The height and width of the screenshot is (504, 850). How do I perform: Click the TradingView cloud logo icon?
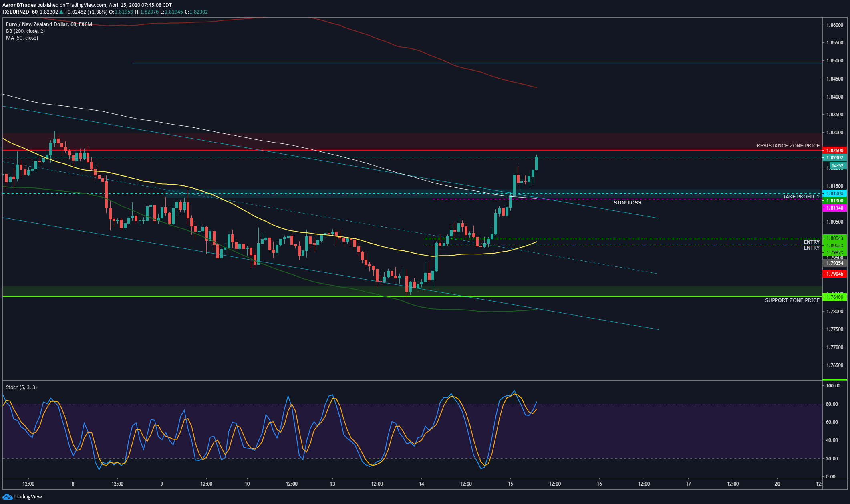[x=7, y=497]
